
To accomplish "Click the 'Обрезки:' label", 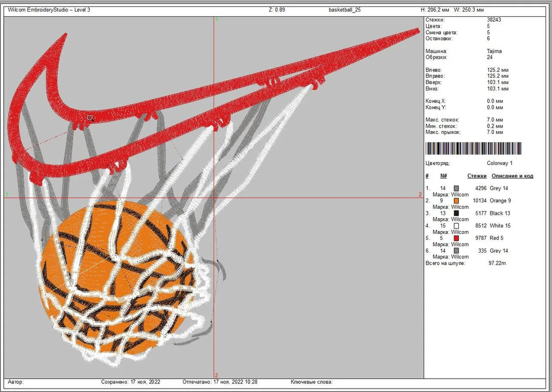I will pos(436,57).
